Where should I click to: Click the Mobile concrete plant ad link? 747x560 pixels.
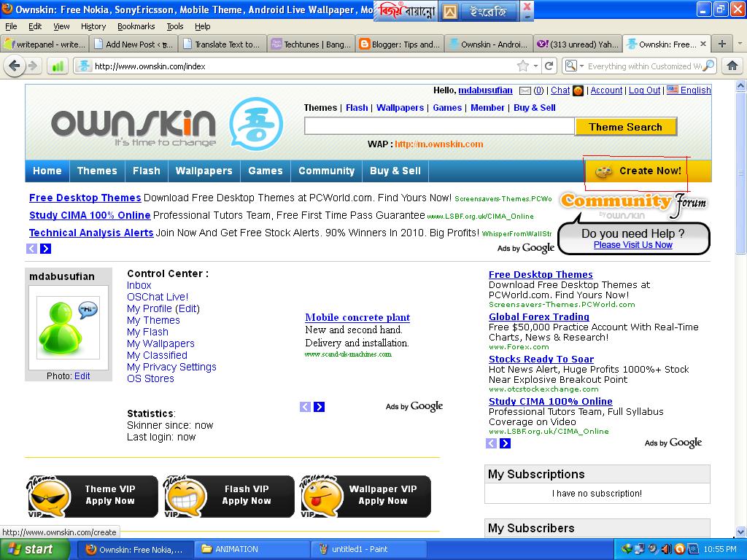[357, 317]
